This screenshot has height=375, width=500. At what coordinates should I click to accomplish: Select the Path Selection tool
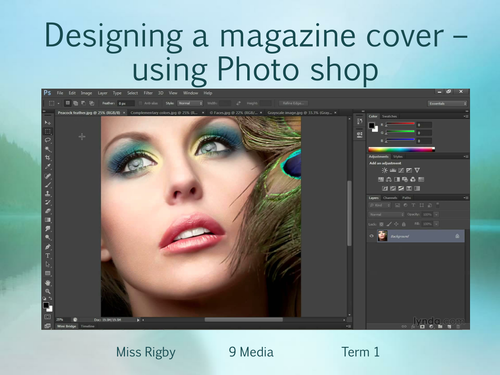pos(48,264)
